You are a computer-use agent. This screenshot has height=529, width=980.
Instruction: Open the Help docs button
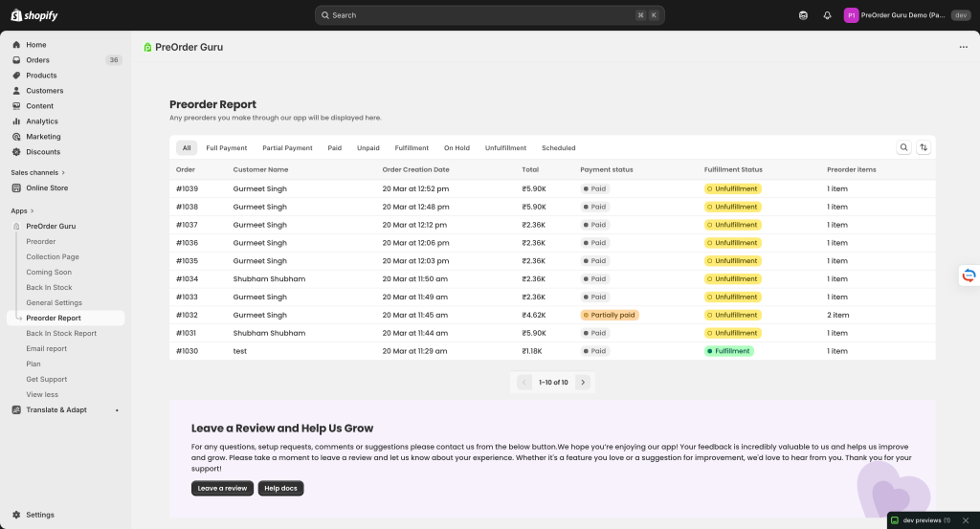(x=280, y=488)
